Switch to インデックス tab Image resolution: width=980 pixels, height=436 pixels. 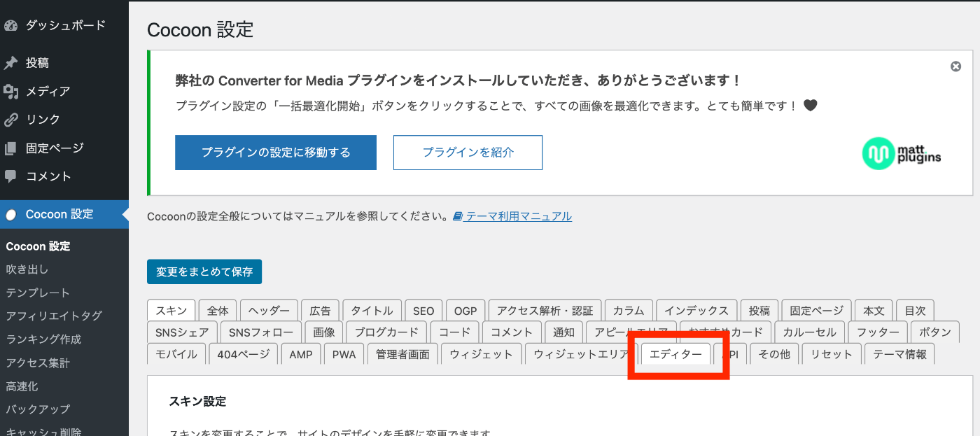[x=696, y=311]
